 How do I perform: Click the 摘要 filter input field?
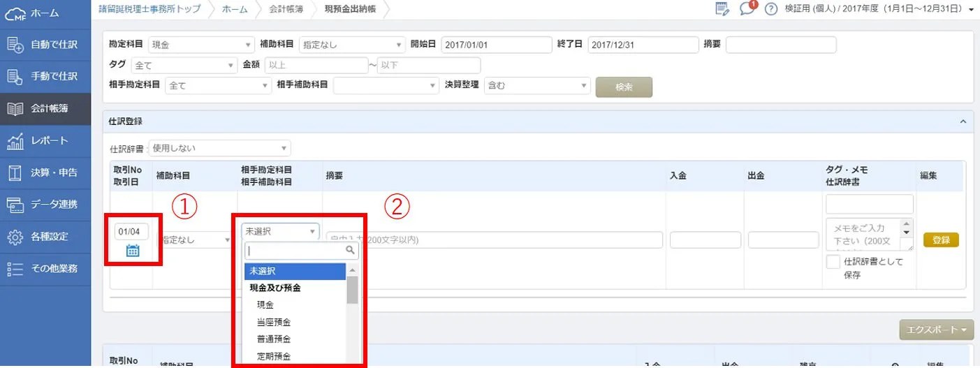point(781,45)
